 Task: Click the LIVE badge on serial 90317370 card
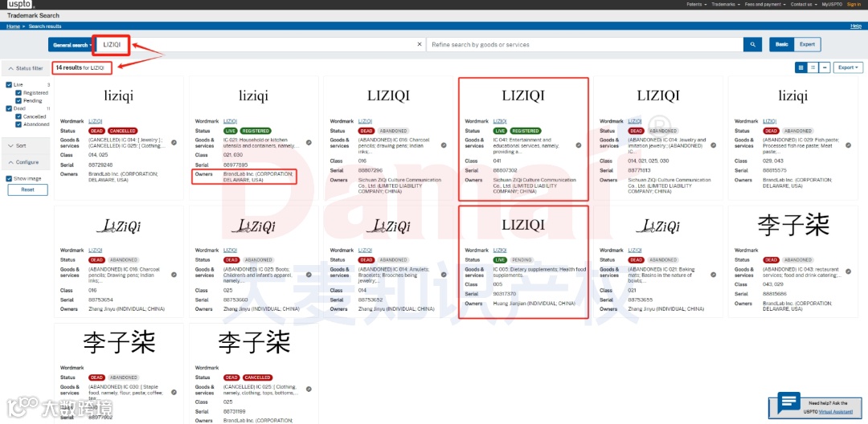501,260
